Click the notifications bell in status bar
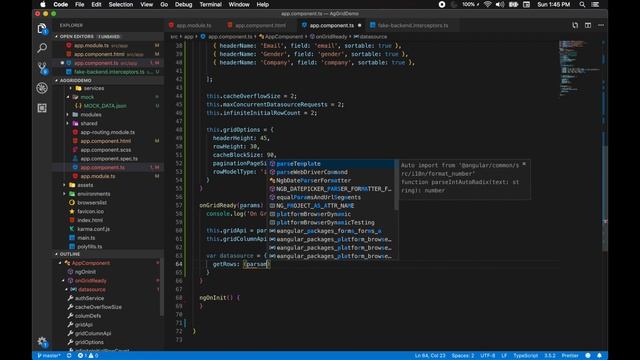 coord(599,356)
